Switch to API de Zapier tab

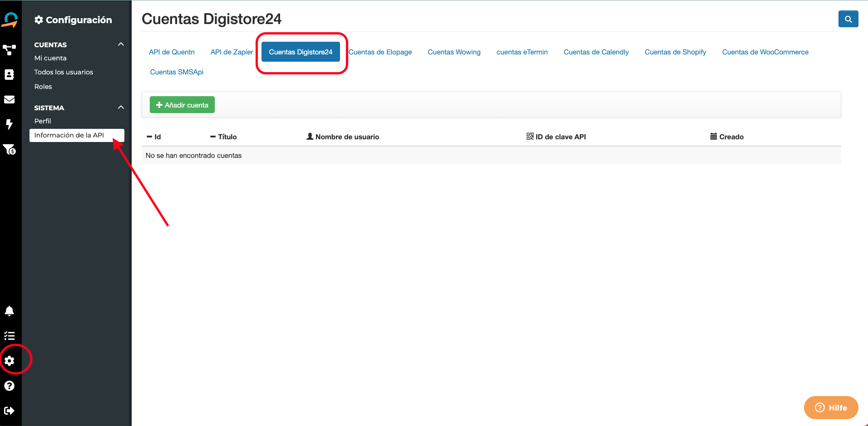tap(232, 52)
